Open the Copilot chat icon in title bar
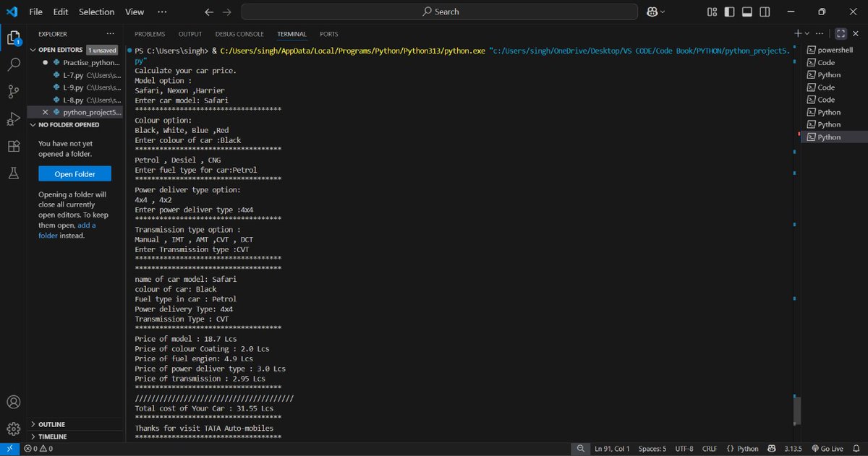Screen dimensions: 868x456 (651, 12)
